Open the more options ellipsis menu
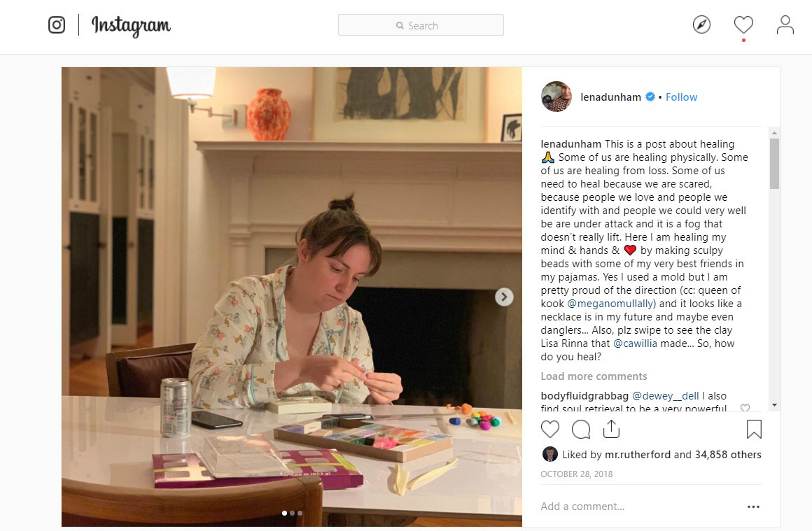This screenshot has height=531, width=812. click(x=753, y=507)
